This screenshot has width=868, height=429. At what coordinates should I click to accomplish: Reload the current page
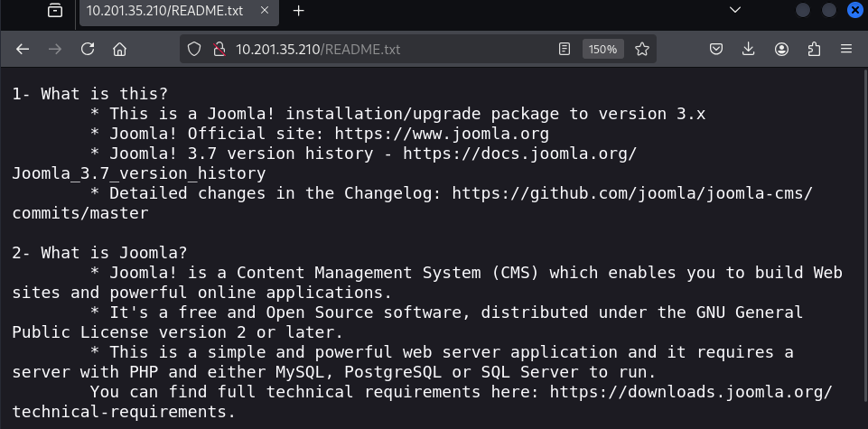pyautogui.click(x=88, y=50)
